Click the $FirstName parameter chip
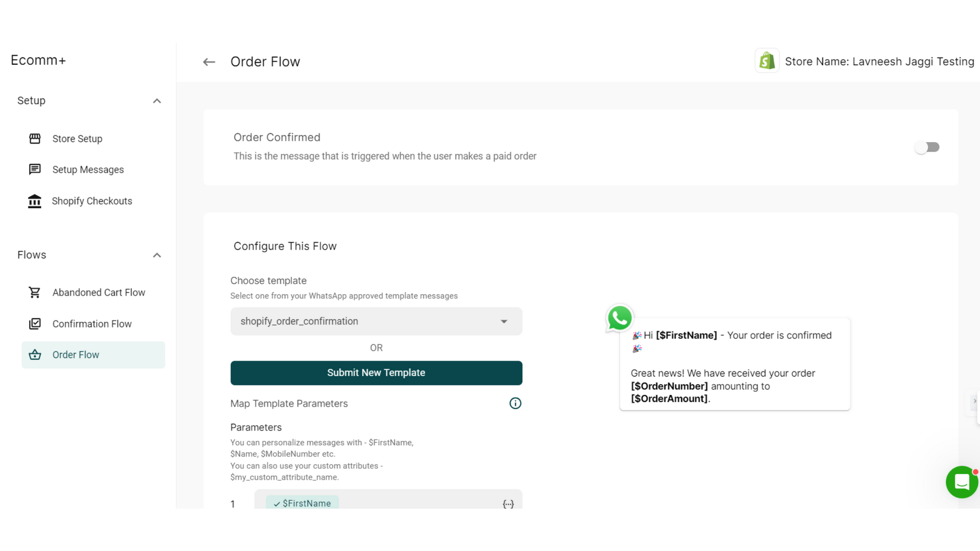980x551 pixels. click(x=302, y=503)
